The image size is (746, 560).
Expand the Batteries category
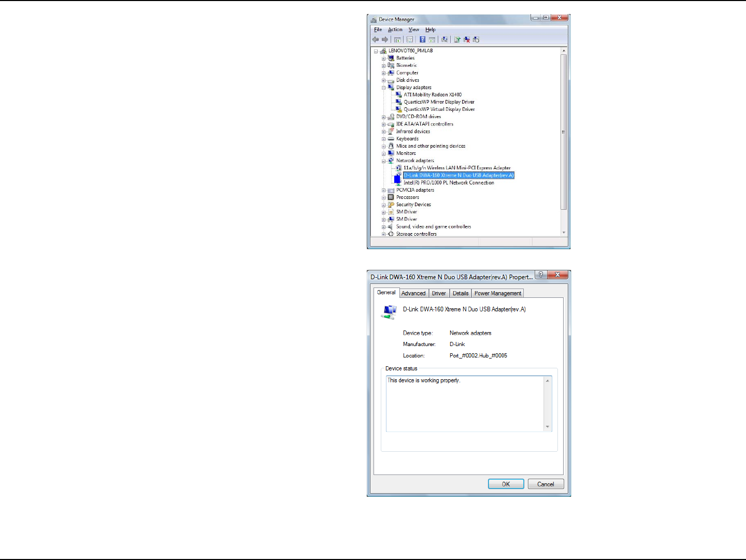click(x=384, y=59)
